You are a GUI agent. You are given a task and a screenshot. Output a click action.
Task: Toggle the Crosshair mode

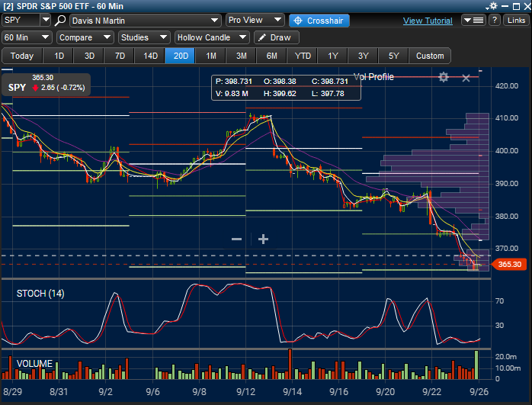pyautogui.click(x=319, y=21)
